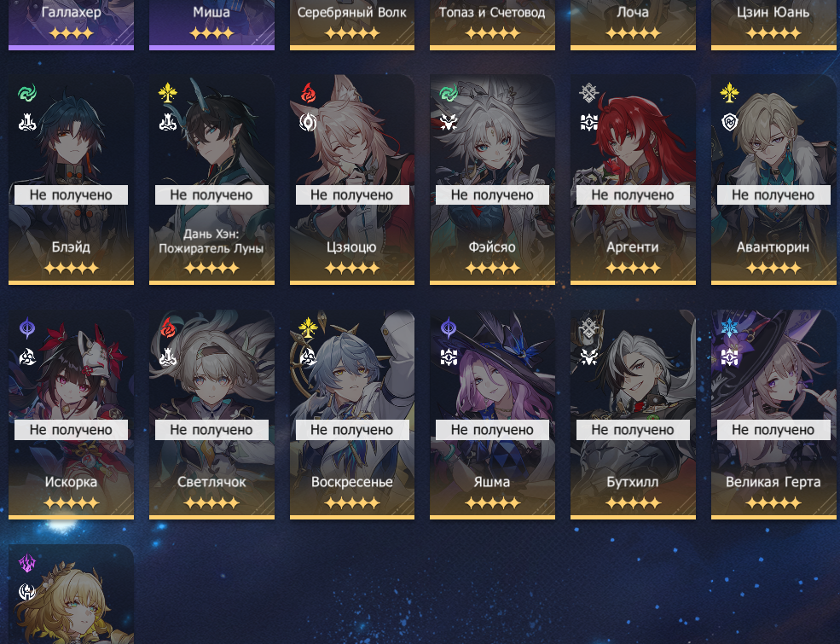The image size is (840, 644).
Task: Click the Harmony path icon on Воскресенье card
Action: (308, 357)
